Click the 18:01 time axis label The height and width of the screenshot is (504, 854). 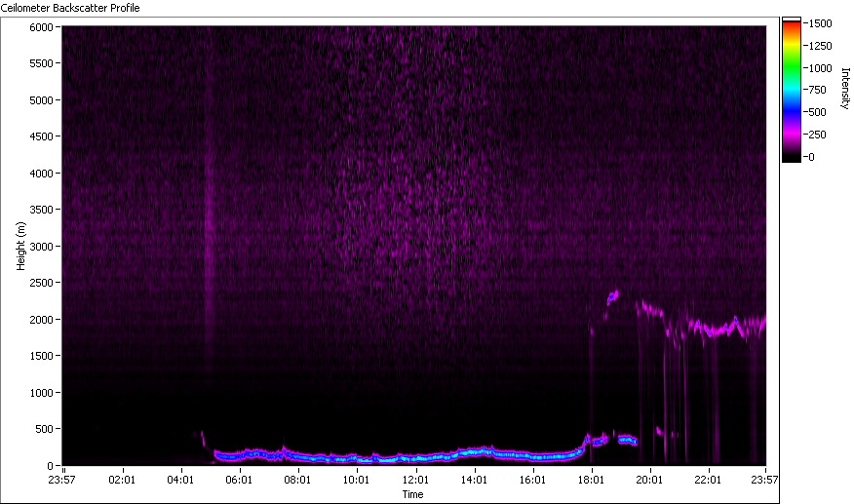pos(591,480)
